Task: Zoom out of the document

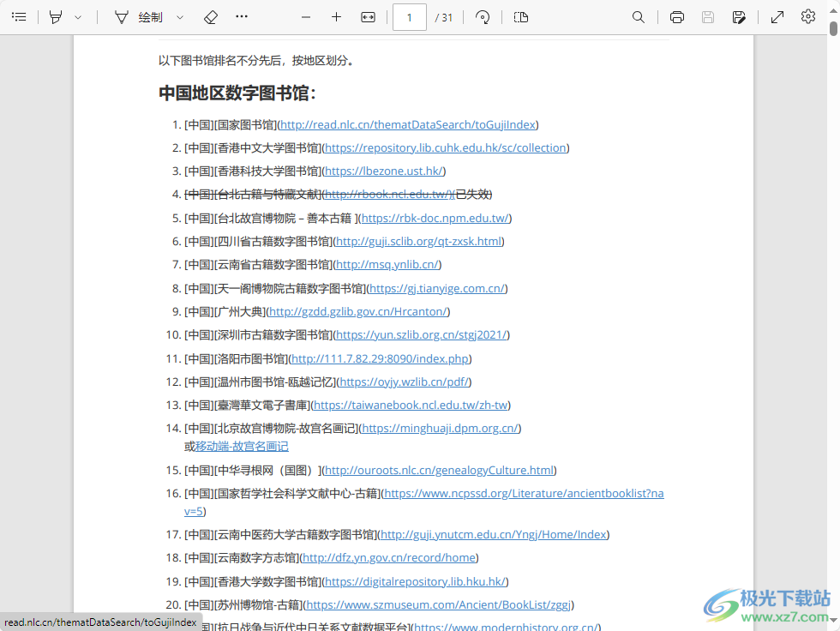Action: pos(305,16)
